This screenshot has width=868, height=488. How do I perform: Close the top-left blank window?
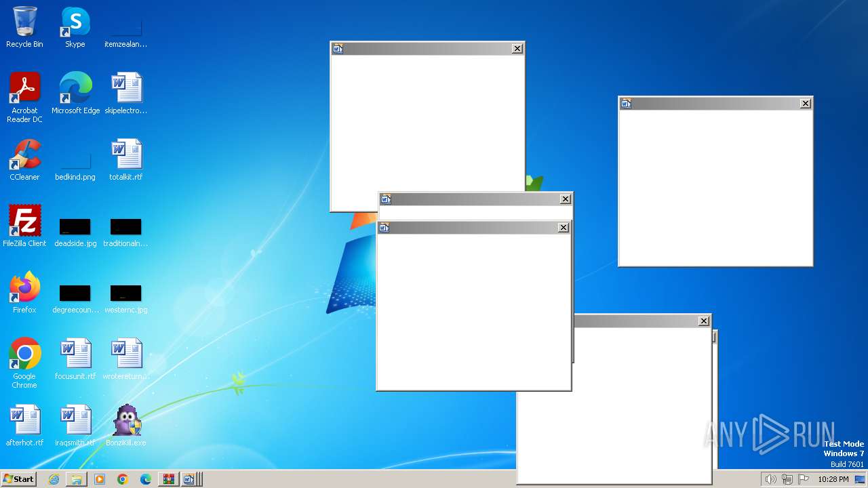pos(517,48)
